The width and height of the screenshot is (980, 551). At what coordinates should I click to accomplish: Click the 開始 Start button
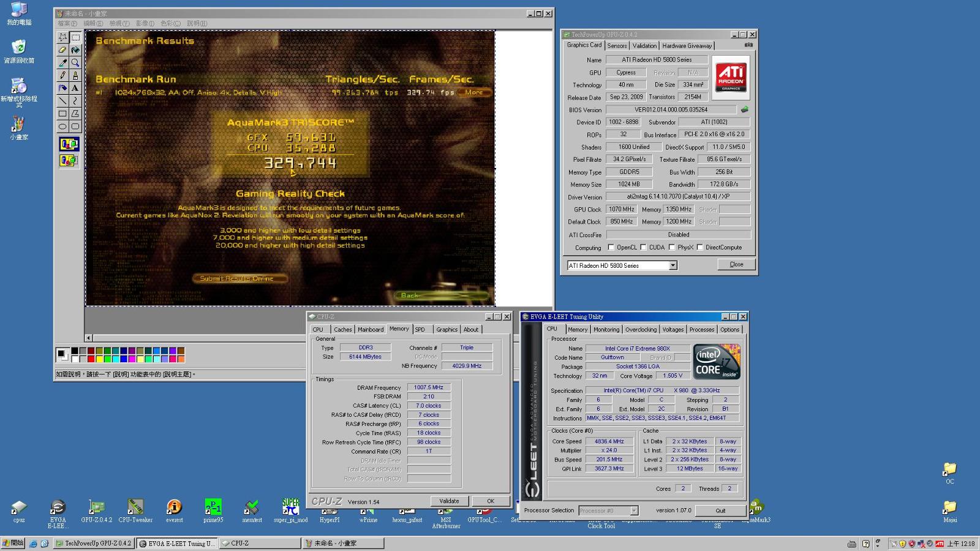[13, 543]
